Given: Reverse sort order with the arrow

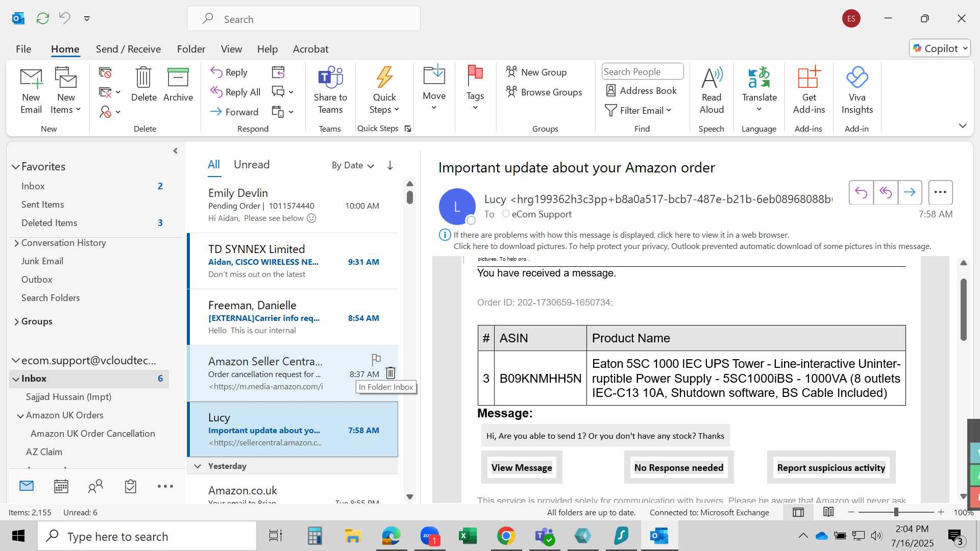Looking at the screenshot, I should pos(390,165).
